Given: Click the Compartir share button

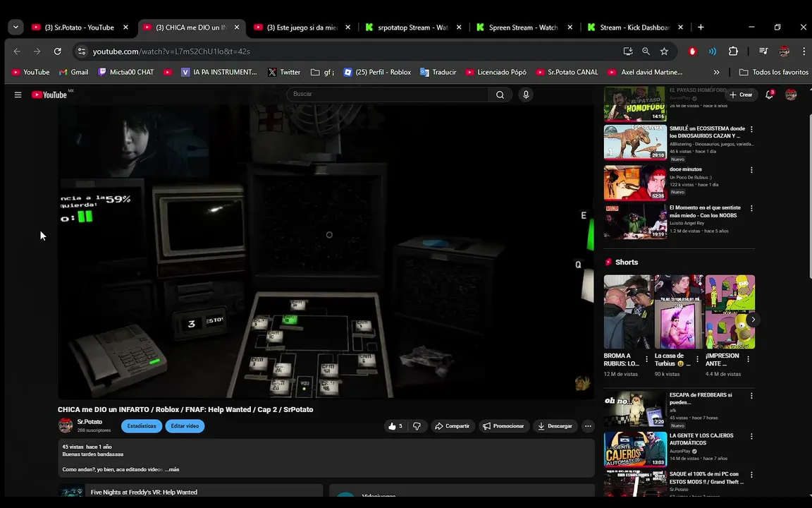Looking at the screenshot, I should click(x=453, y=426).
